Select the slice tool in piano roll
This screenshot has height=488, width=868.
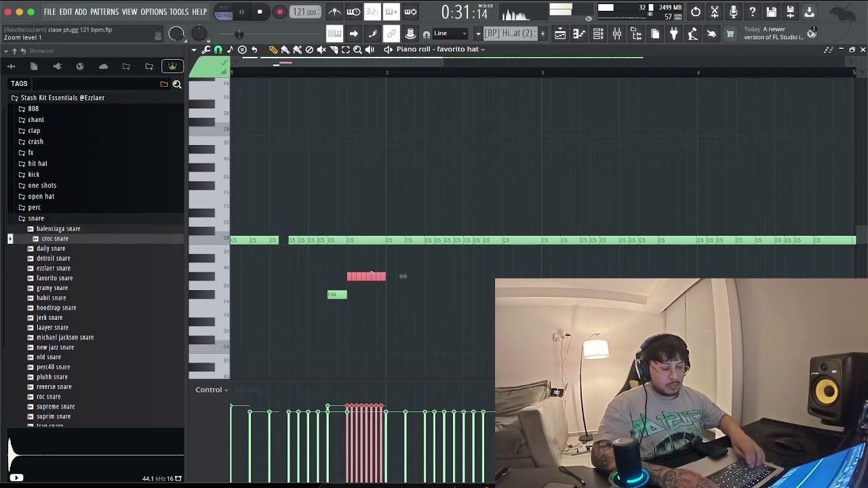coord(334,49)
